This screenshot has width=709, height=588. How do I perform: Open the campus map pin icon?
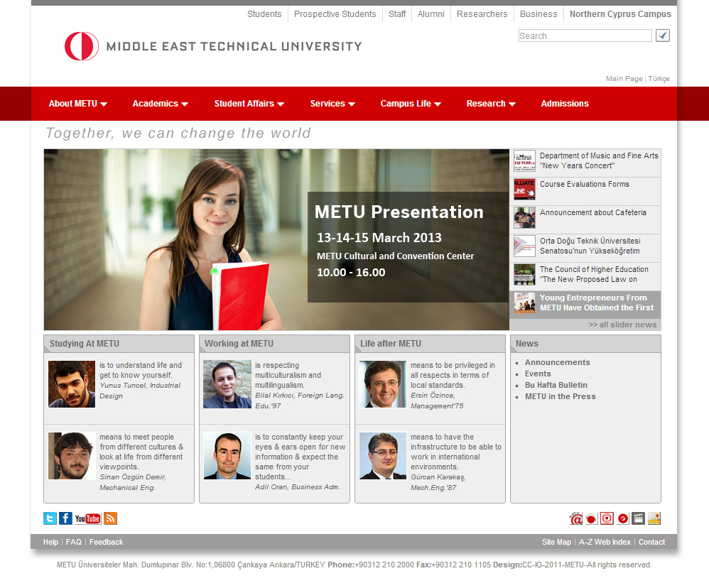(x=654, y=518)
